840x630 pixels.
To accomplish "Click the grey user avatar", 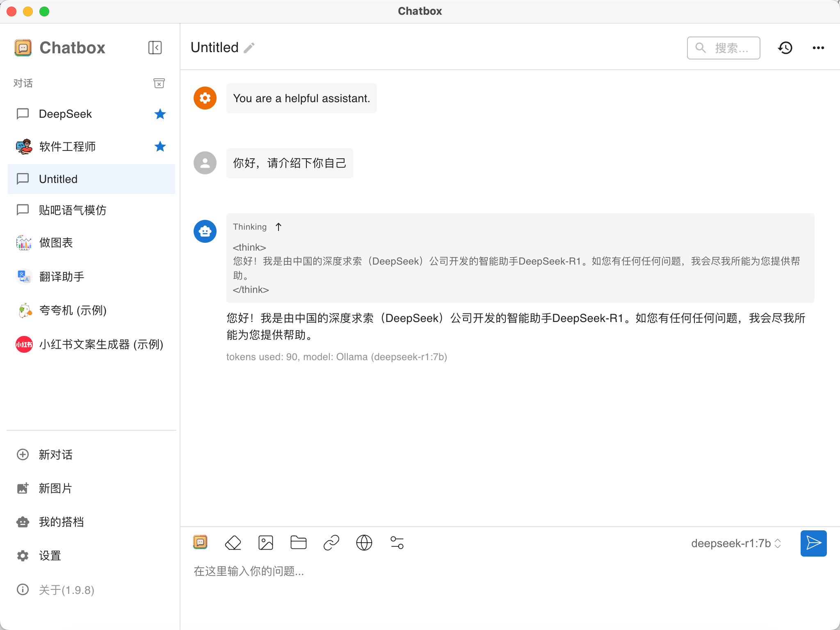I will point(205,163).
